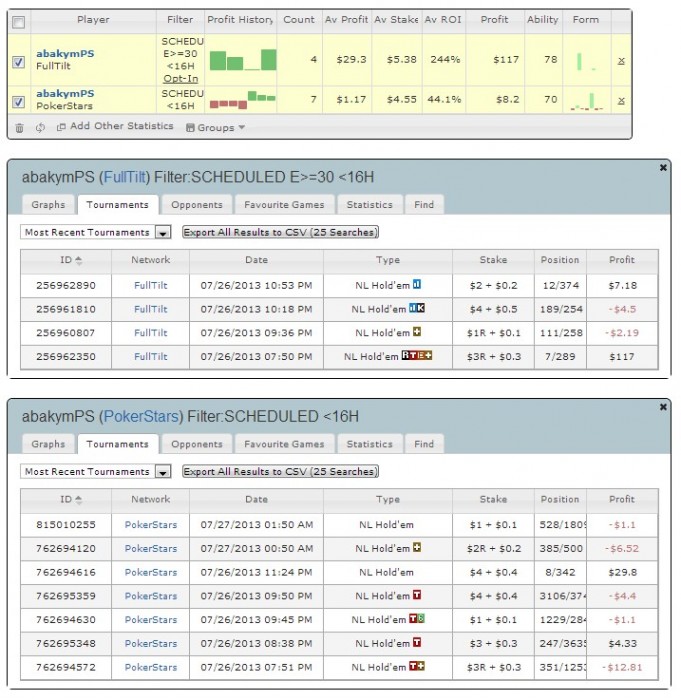Screen dimensions: 681x700
Task: Click the rebuy plus icon for tournament 256960807
Action: 417,332
